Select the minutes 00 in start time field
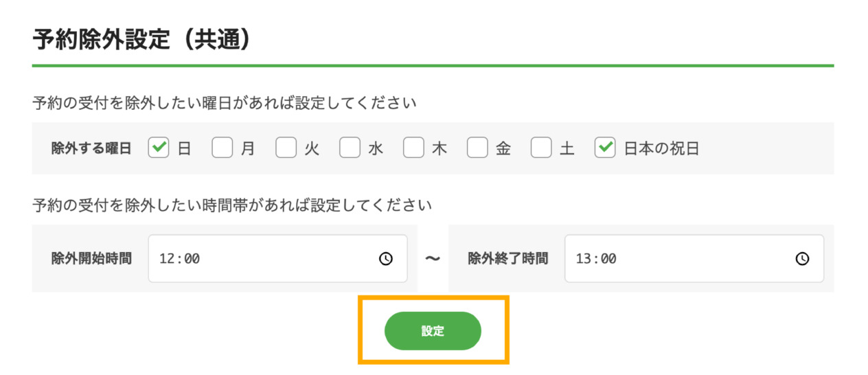 192,259
